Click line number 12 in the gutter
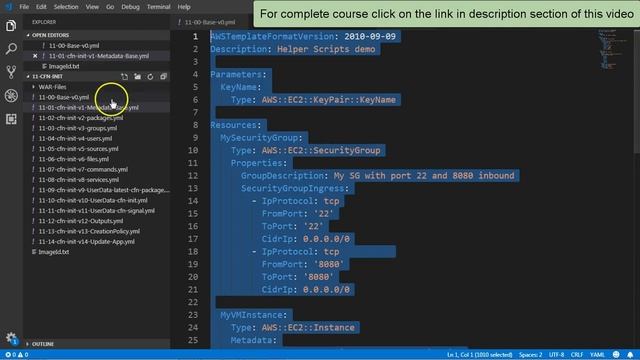Screen dimensions: 640x360 [x=193, y=176]
